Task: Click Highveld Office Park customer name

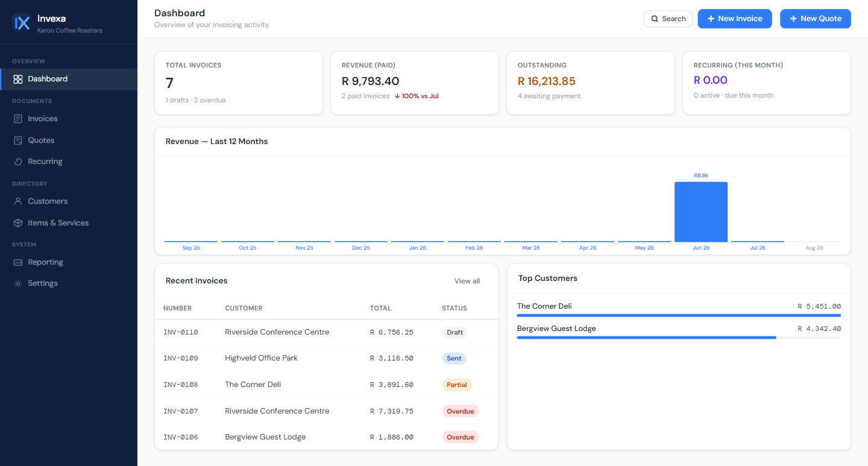Action: (262, 358)
